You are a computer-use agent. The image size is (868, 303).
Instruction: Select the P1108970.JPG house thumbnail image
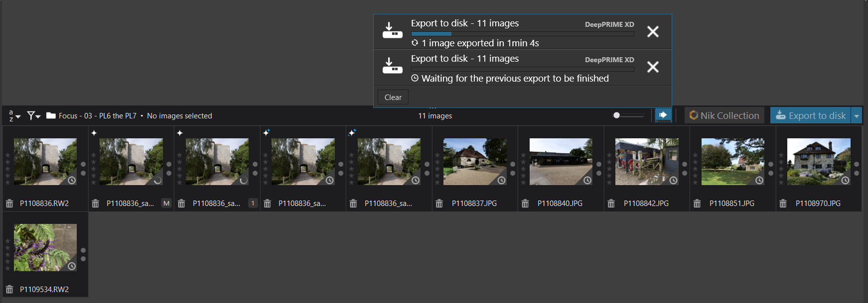pyautogui.click(x=819, y=162)
